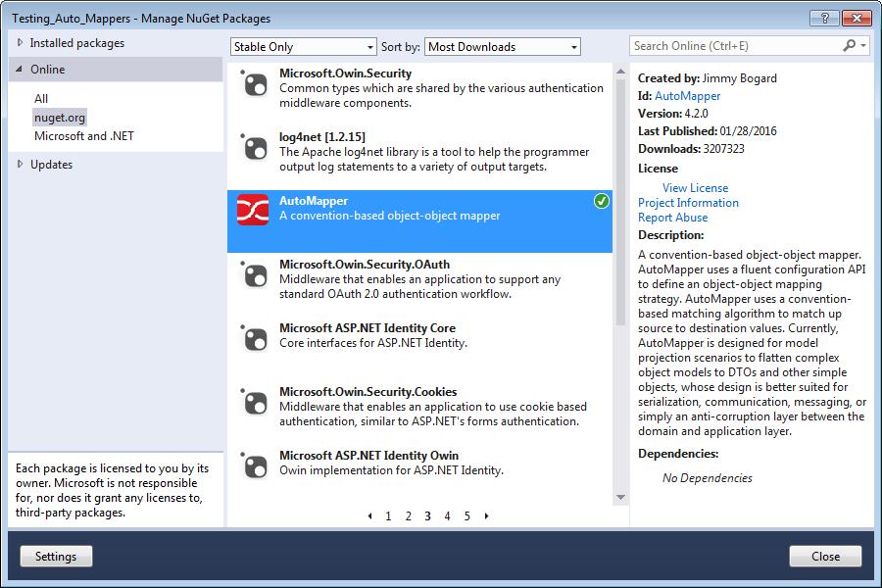
Task: Click the log4net package icon
Action: pos(254,148)
